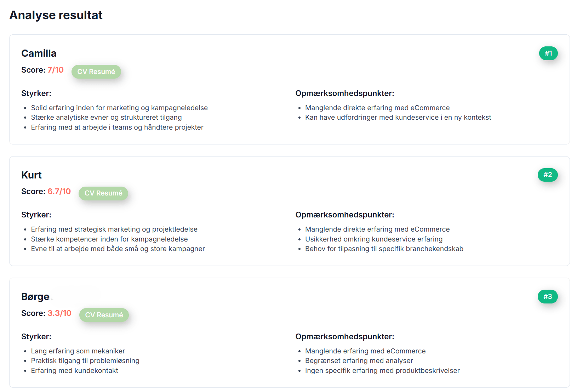Screen dimensions: 577x392
Task: Click Børge's 3.3/10 score
Action: (59, 313)
